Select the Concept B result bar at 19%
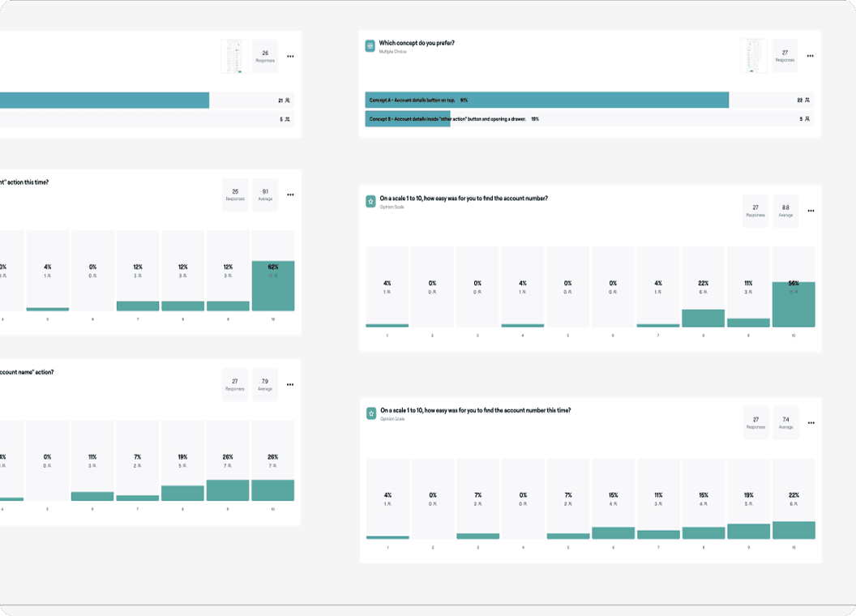 (589, 118)
